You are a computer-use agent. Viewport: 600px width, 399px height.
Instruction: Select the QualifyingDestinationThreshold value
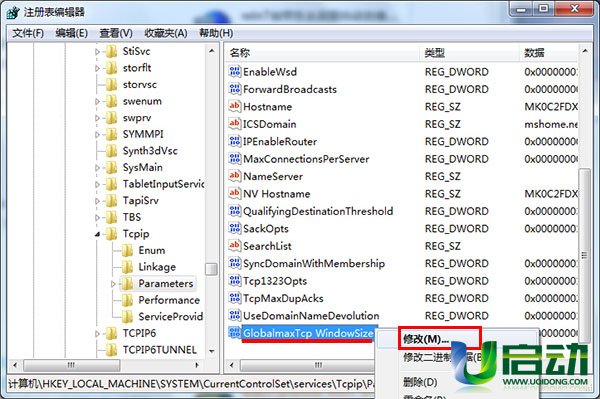click(318, 211)
